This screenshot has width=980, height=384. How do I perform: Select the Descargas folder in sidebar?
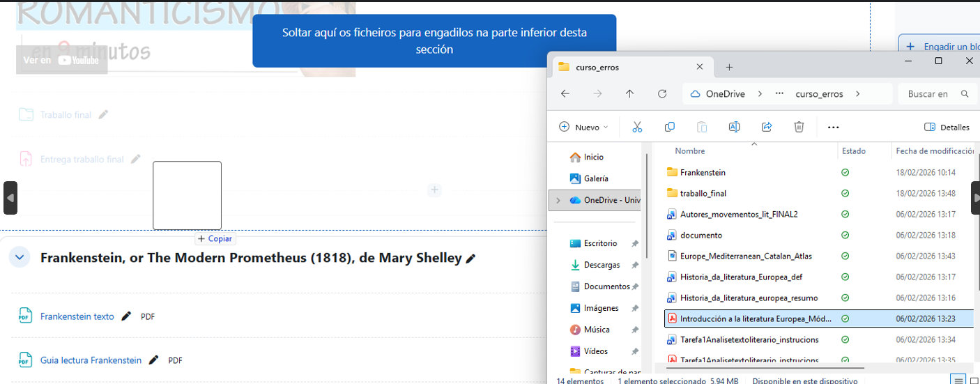click(x=601, y=265)
